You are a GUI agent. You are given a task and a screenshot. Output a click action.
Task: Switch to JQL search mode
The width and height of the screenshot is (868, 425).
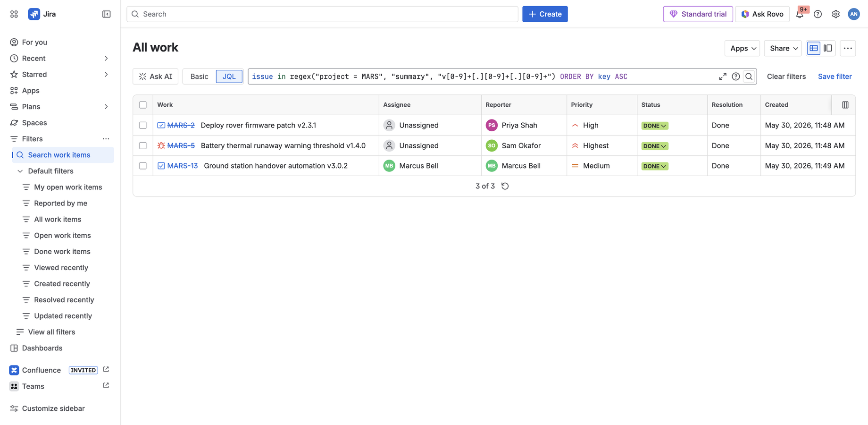click(229, 76)
